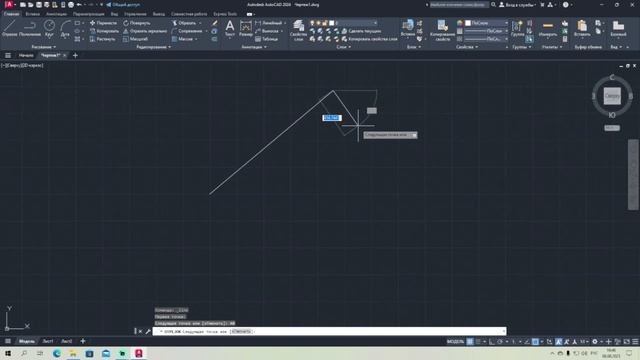Screen dimensions: 640x360
Task: Click the Линейный dimension tool
Action: [269, 23]
